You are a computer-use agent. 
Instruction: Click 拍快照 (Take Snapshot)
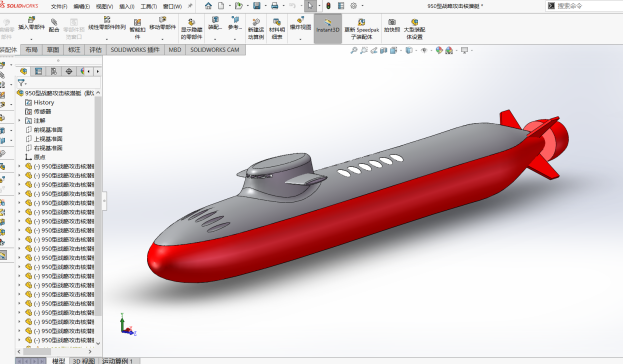point(392,25)
